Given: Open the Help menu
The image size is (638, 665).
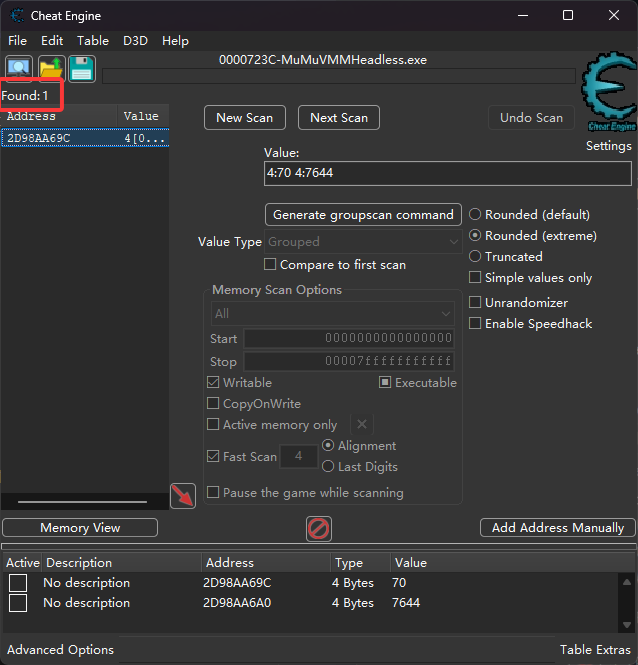Looking at the screenshot, I should (x=175, y=41).
